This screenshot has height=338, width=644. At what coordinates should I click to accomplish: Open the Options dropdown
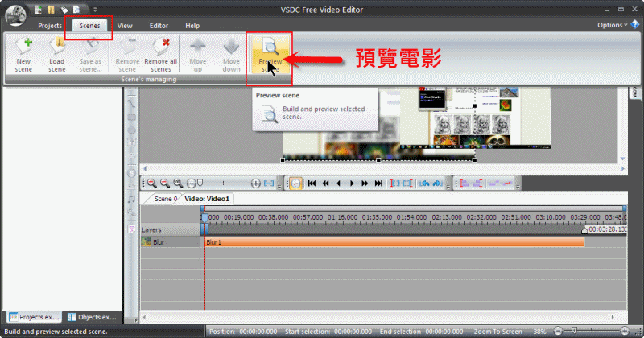pos(613,25)
